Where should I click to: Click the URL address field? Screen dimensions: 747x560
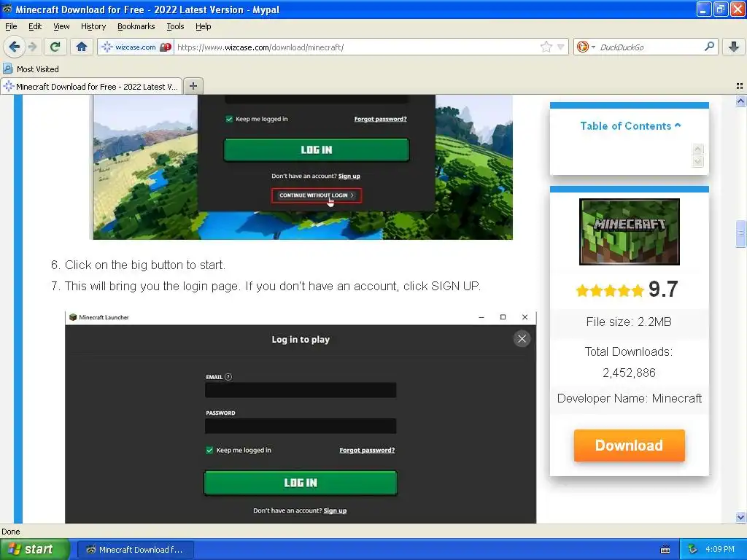coord(357,47)
